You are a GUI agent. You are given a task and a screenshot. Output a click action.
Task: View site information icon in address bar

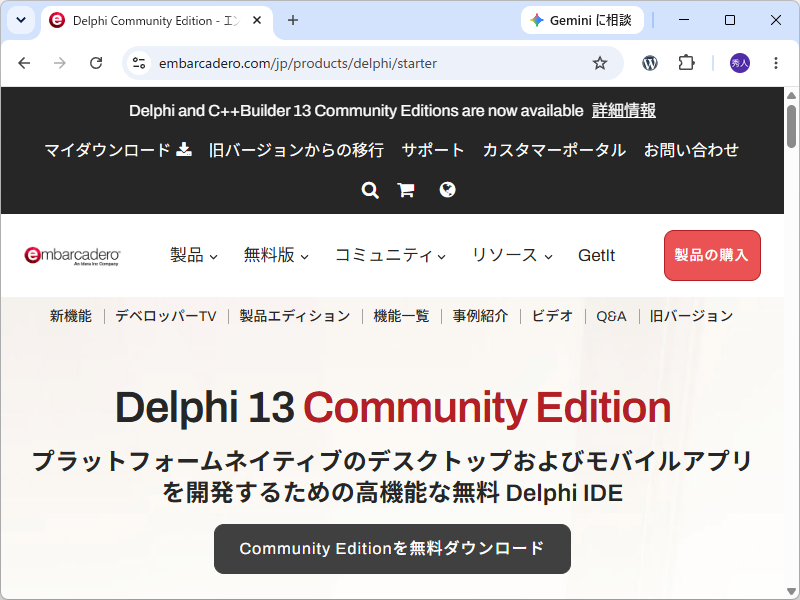tap(139, 63)
